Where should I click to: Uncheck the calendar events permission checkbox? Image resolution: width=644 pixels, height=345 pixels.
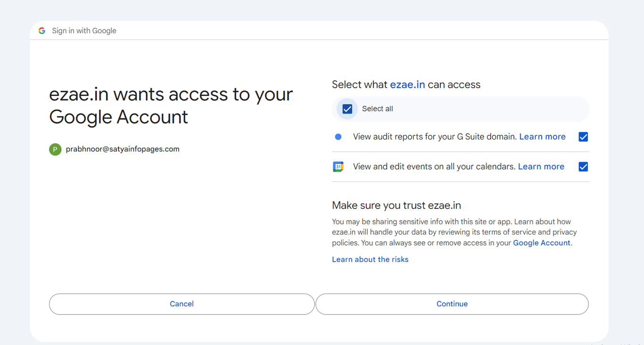[x=583, y=167]
